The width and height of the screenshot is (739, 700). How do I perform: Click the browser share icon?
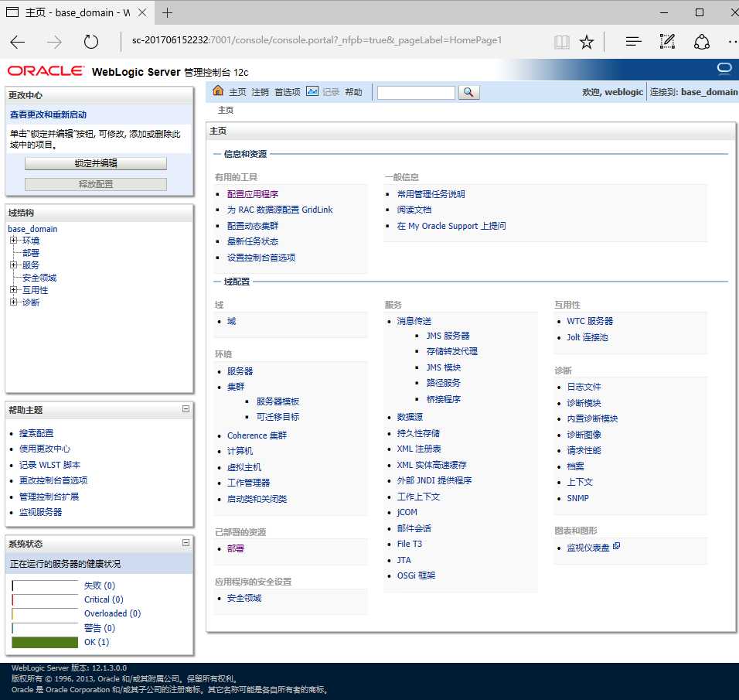[702, 42]
